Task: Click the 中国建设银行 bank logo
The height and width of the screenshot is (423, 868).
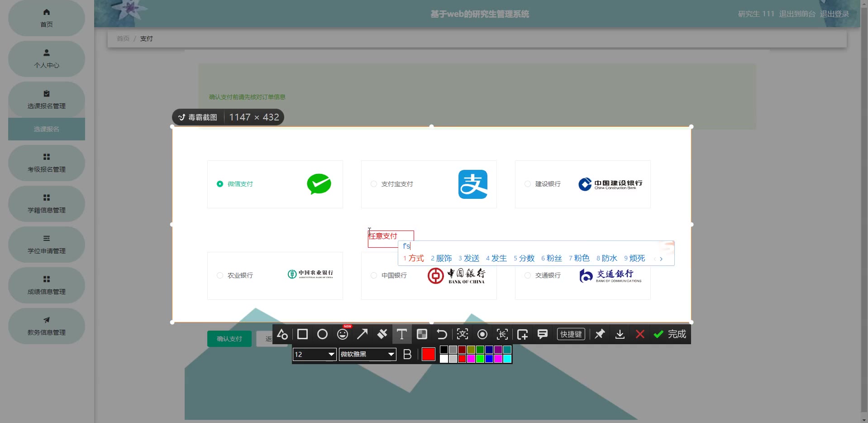Action: (610, 184)
